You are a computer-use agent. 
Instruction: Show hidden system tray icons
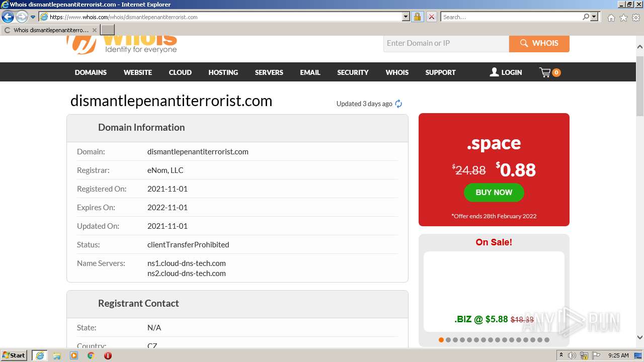coord(561,355)
